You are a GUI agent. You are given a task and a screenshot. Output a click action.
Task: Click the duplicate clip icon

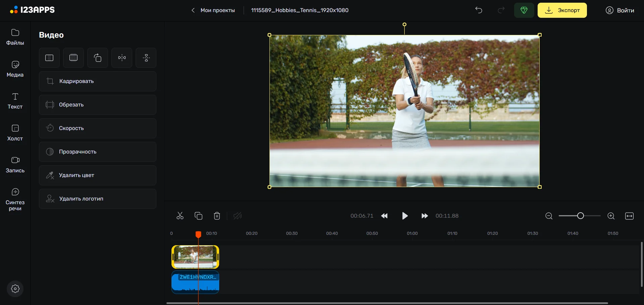[x=198, y=216]
